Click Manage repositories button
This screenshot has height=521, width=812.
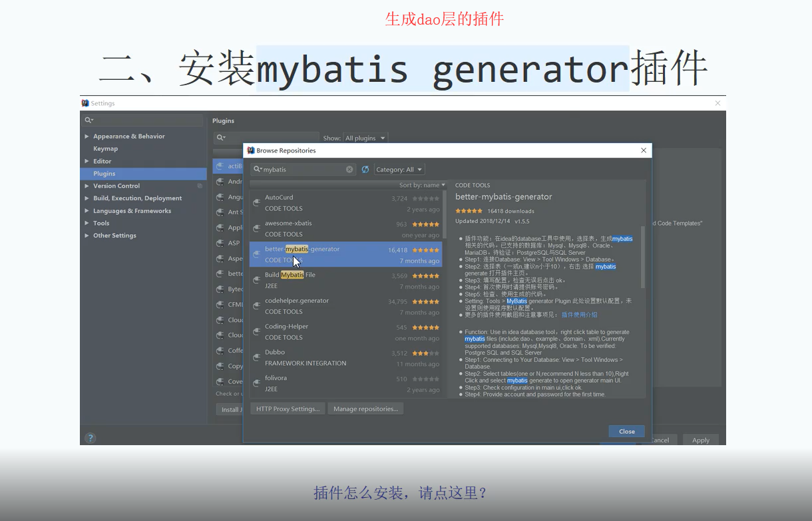tap(365, 409)
